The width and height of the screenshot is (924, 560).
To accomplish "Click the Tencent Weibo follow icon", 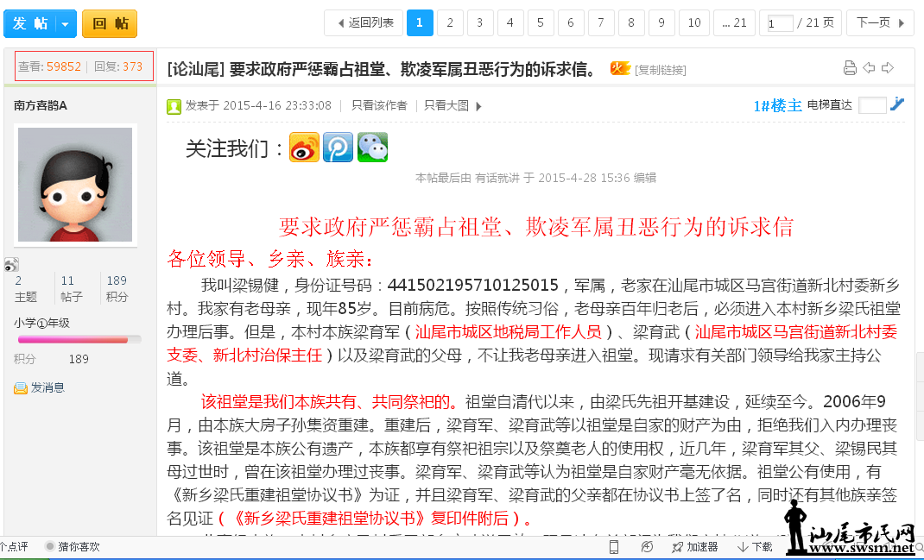I will click(339, 148).
